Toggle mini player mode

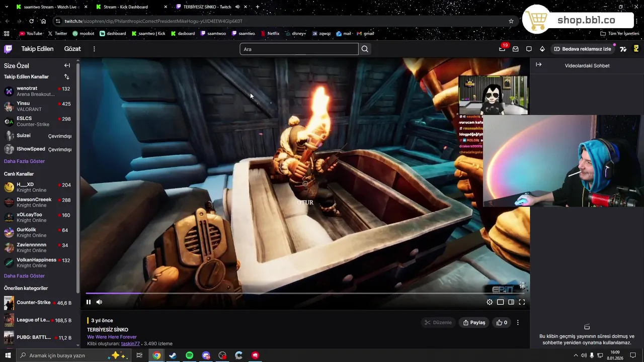(x=501, y=302)
